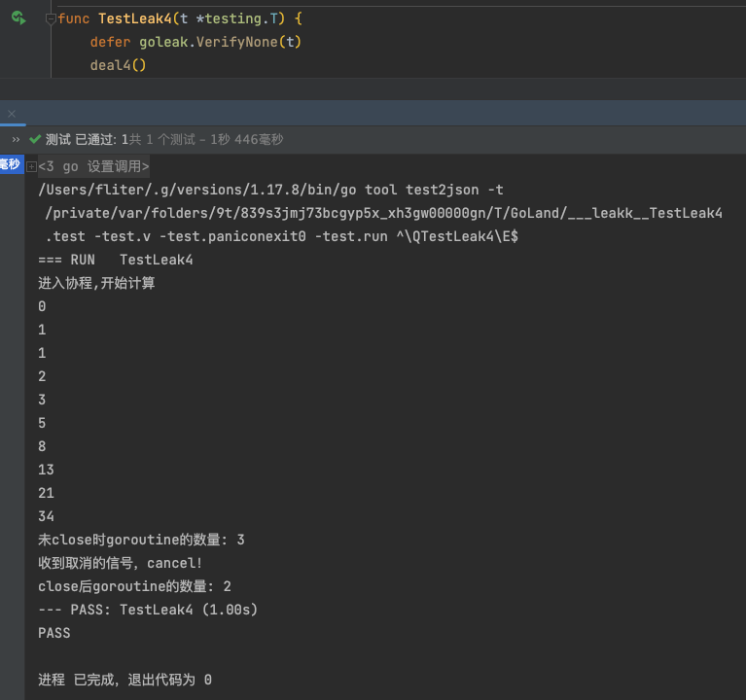Image resolution: width=746 pixels, height=700 pixels.
Task: Click '未close时goroutine的数量: 3' output line
Action: pyautogui.click(x=141, y=540)
